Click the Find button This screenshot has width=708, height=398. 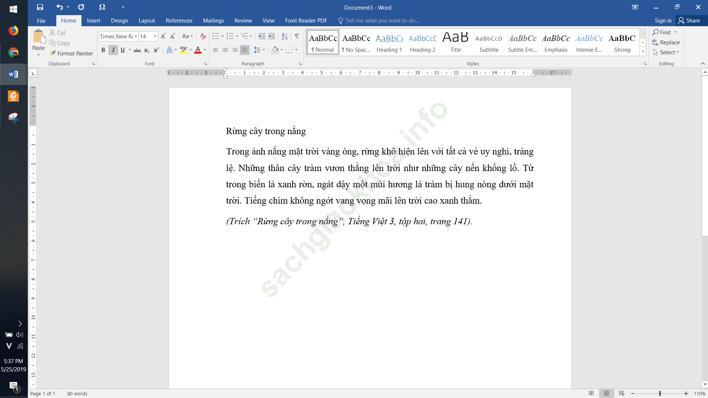pyautogui.click(x=662, y=32)
